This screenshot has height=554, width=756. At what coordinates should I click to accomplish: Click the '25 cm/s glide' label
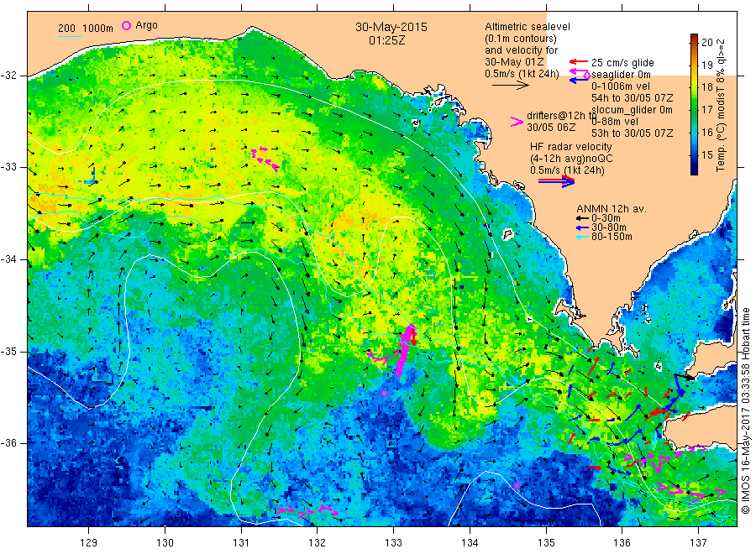point(622,63)
